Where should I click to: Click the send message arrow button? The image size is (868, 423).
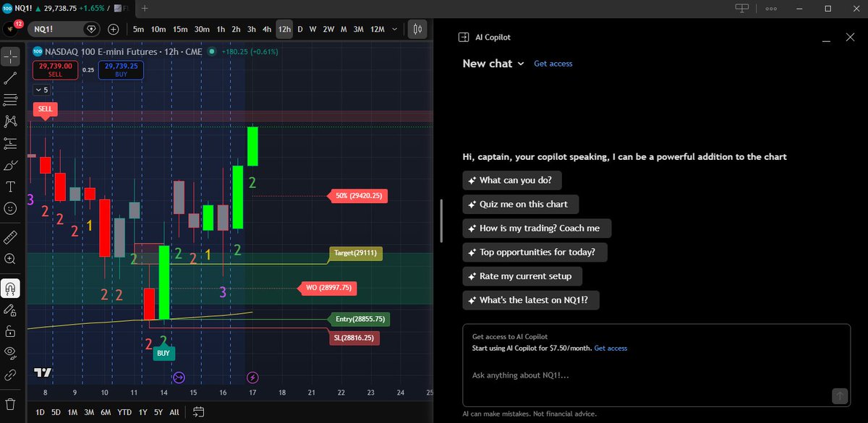[839, 396]
